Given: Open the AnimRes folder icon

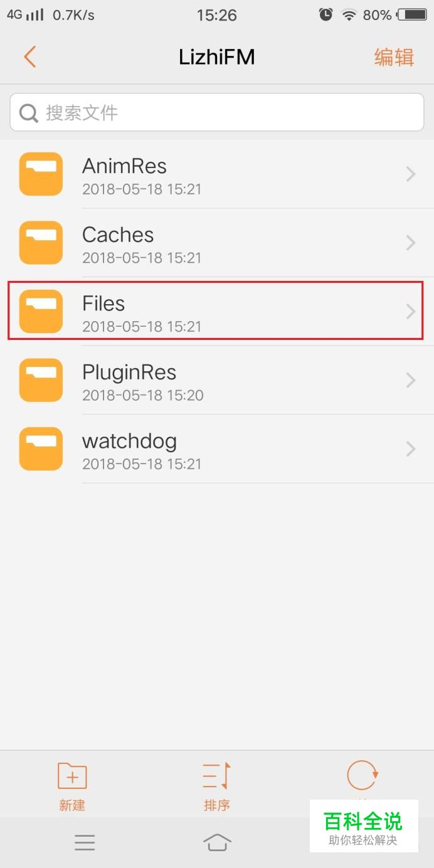Looking at the screenshot, I should coord(41,174).
